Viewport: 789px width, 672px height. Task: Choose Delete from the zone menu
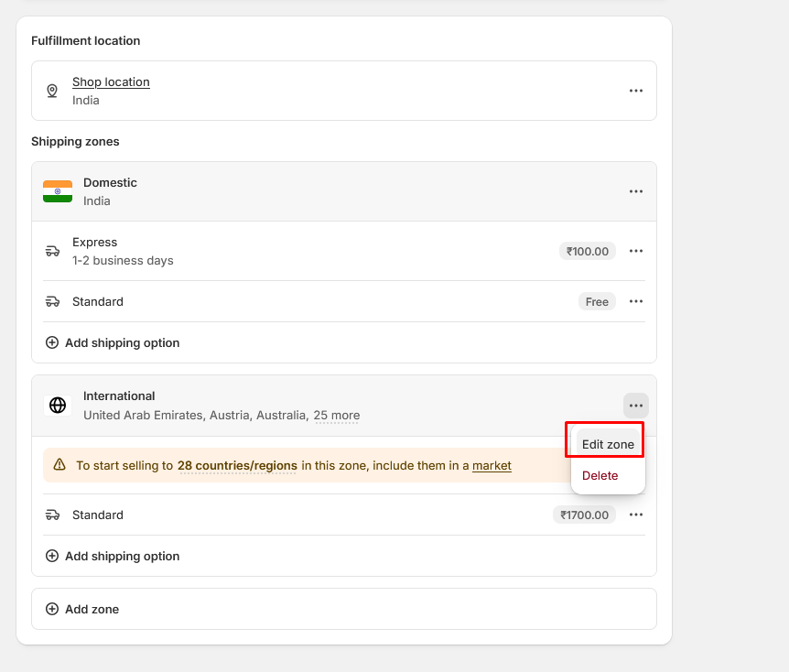(x=600, y=475)
